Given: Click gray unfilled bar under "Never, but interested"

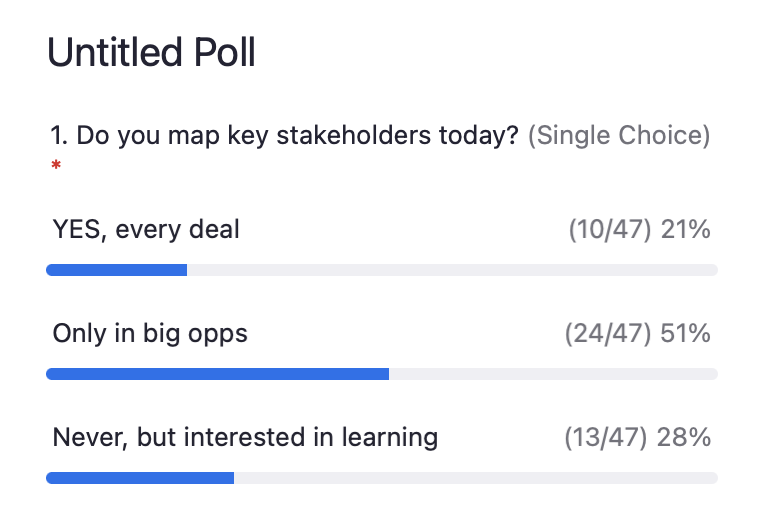Looking at the screenshot, I should coord(476,478).
